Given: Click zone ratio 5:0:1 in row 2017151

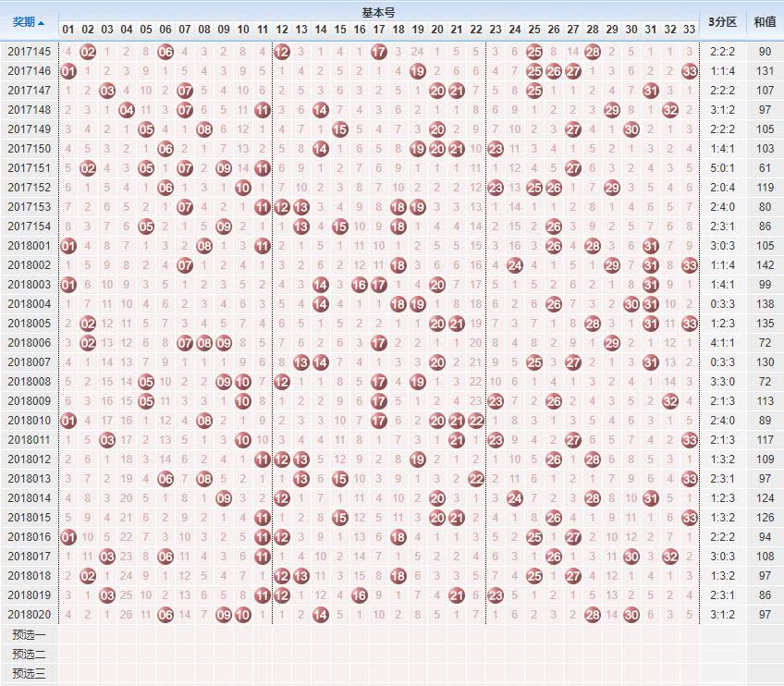Looking at the screenshot, I should (722, 168).
